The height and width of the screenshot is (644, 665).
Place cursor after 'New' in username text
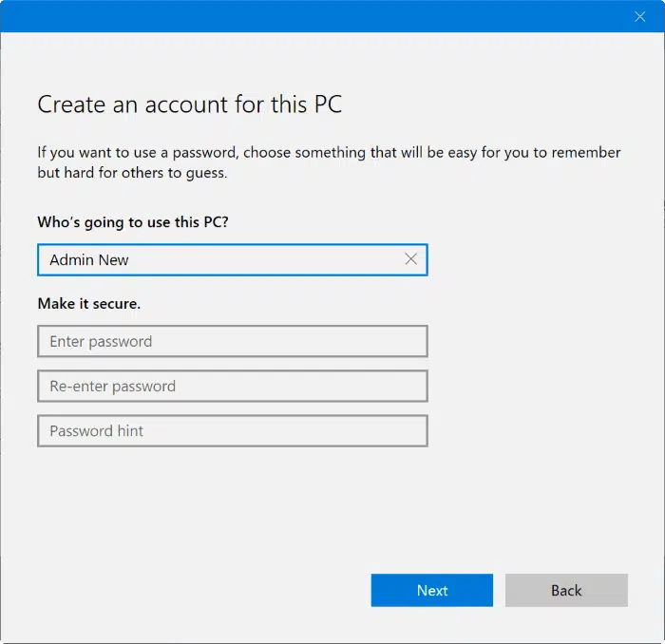click(130, 259)
